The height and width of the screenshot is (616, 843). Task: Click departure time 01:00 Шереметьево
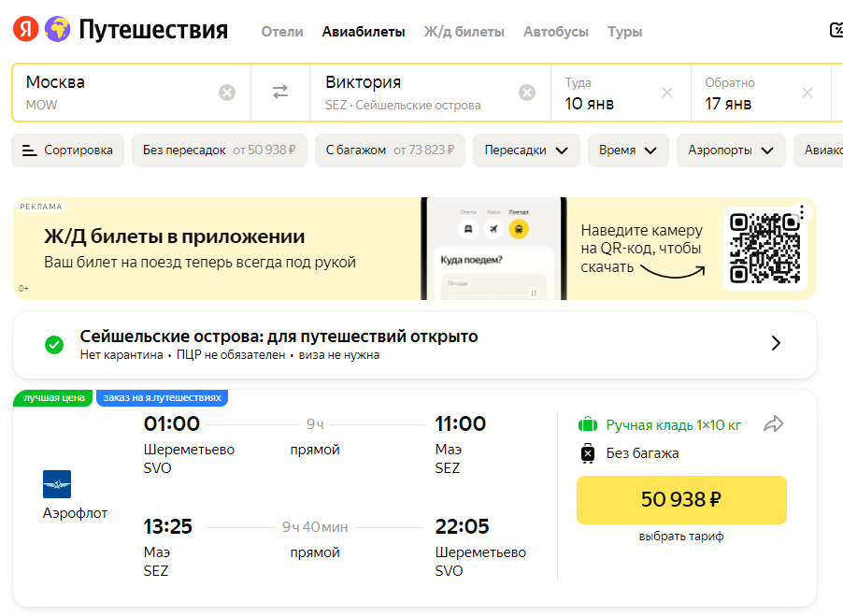click(x=172, y=423)
